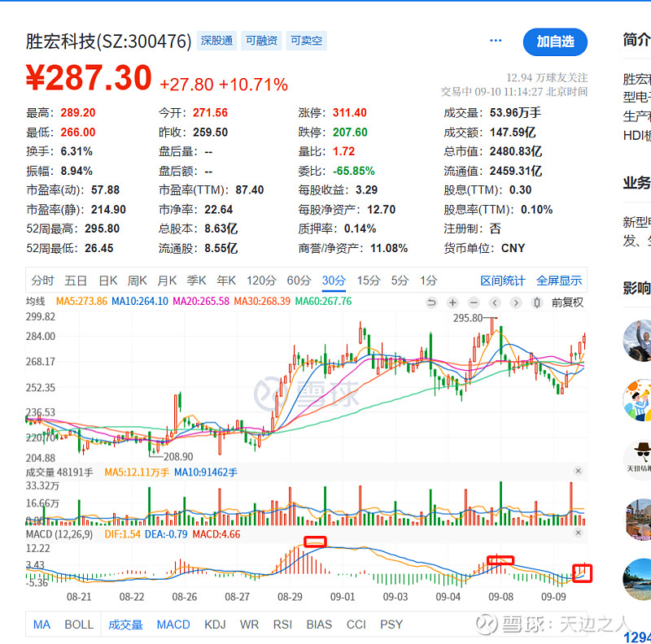
Task: Click the 可卖空 tag
Action: 306,41
